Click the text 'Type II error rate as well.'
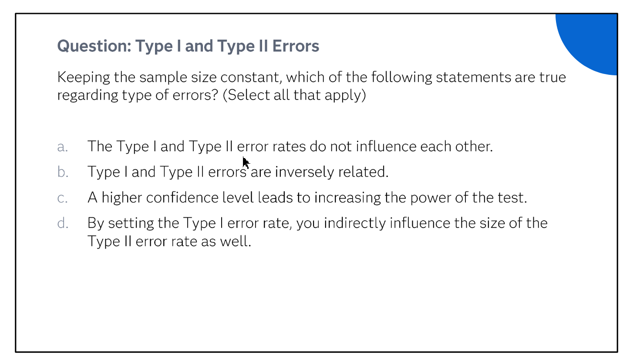This screenshot has height=364, width=640. (x=169, y=241)
